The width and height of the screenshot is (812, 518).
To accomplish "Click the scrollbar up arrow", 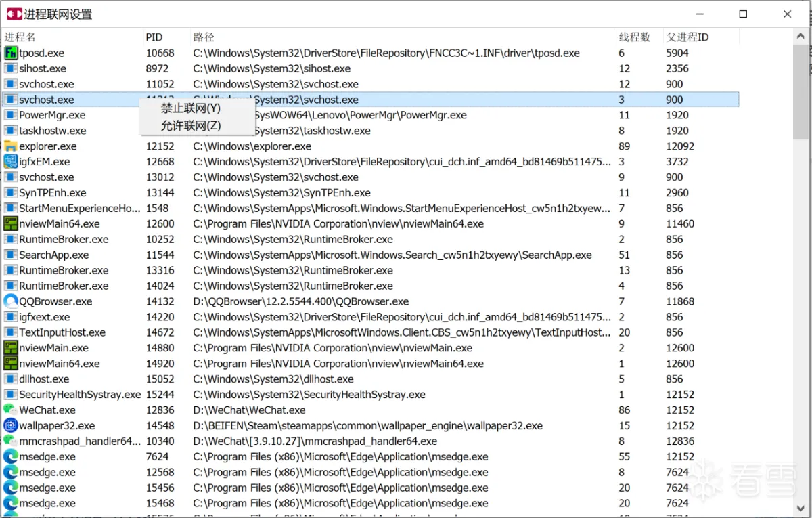I will coord(800,37).
